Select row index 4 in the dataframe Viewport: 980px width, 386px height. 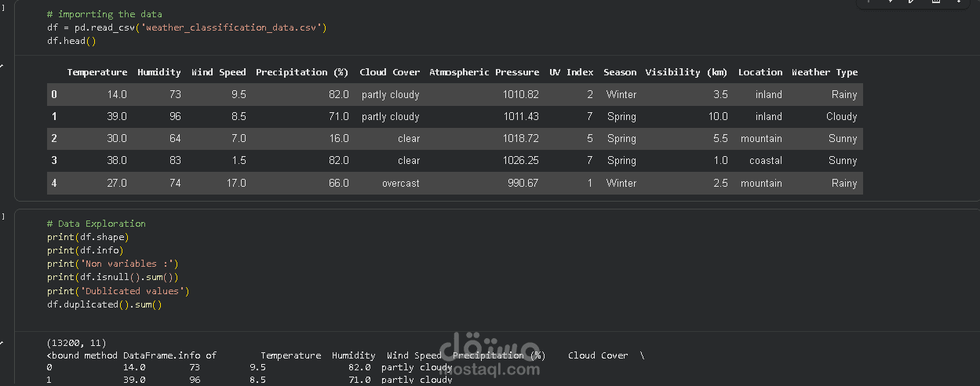click(54, 183)
